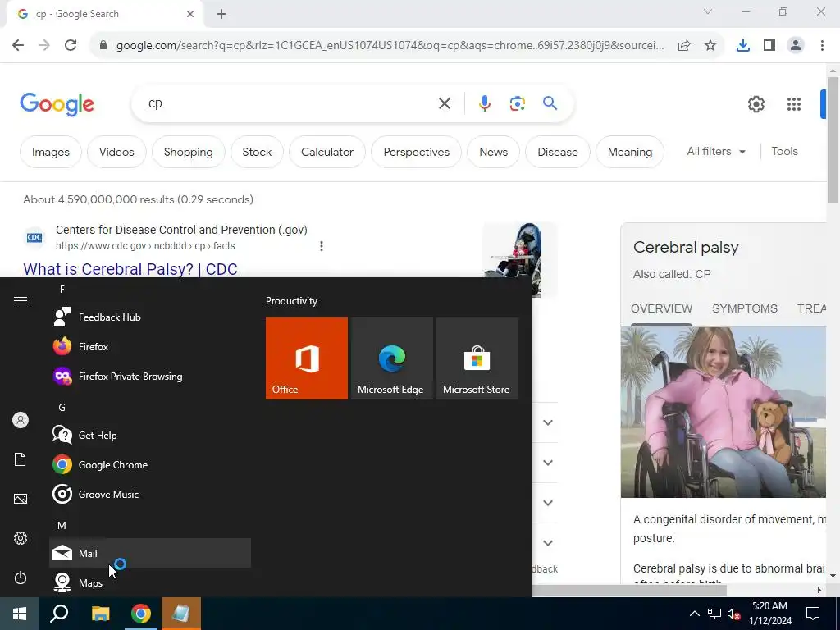This screenshot has height=630, width=840.
Task: Open the Mail app entry
Action: pos(150,553)
